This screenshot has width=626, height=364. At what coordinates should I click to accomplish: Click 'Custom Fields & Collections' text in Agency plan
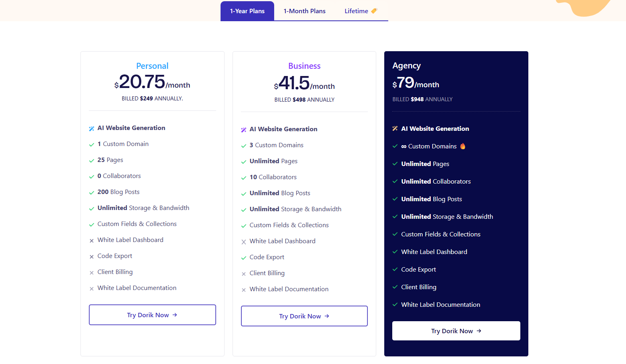441,234
